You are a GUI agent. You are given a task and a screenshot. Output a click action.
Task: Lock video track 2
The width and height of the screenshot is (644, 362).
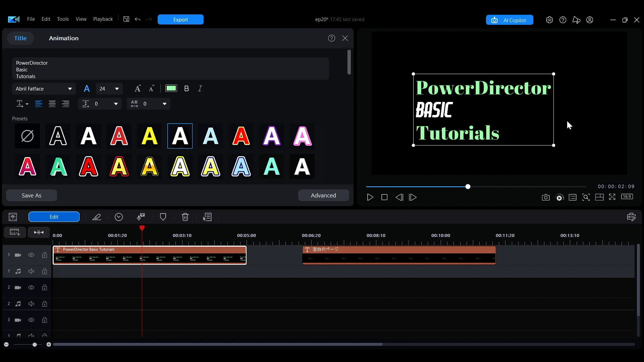pyautogui.click(x=45, y=288)
